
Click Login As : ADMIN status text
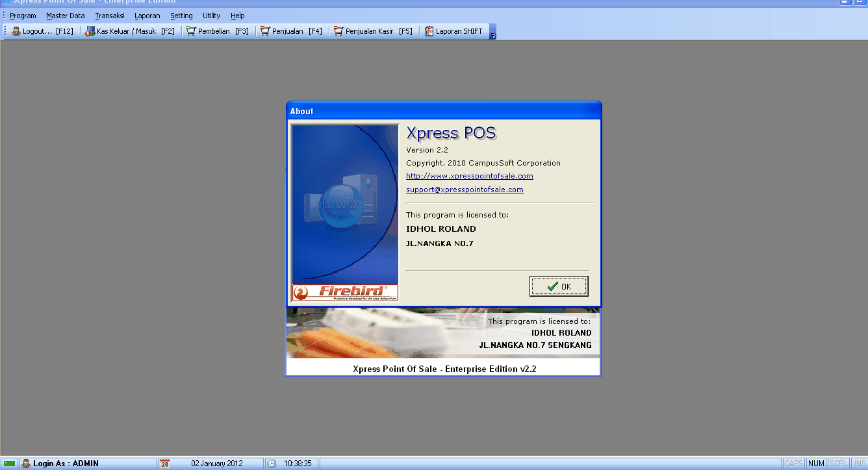(x=66, y=464)
